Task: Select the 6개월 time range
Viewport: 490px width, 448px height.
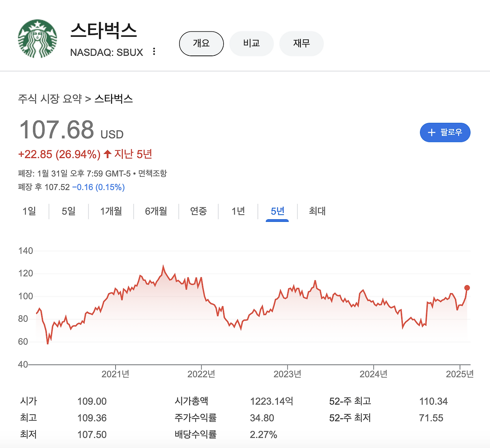Action: coord(155,211)
